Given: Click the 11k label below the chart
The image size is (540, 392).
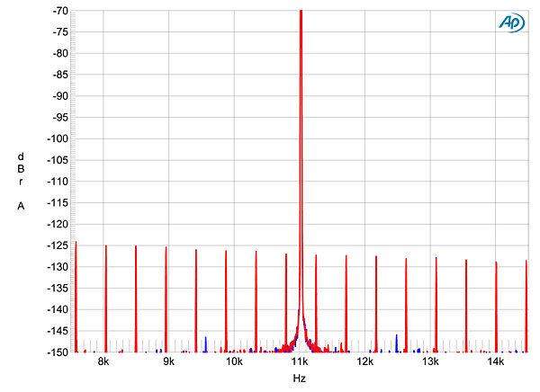Looking at the screenshot, I should click(x=300, y=361).
